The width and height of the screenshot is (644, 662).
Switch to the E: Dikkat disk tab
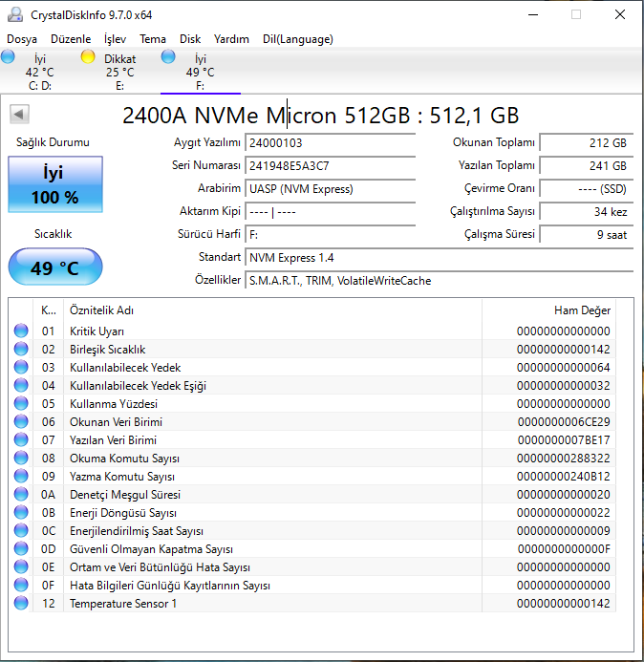pos(120,72)
